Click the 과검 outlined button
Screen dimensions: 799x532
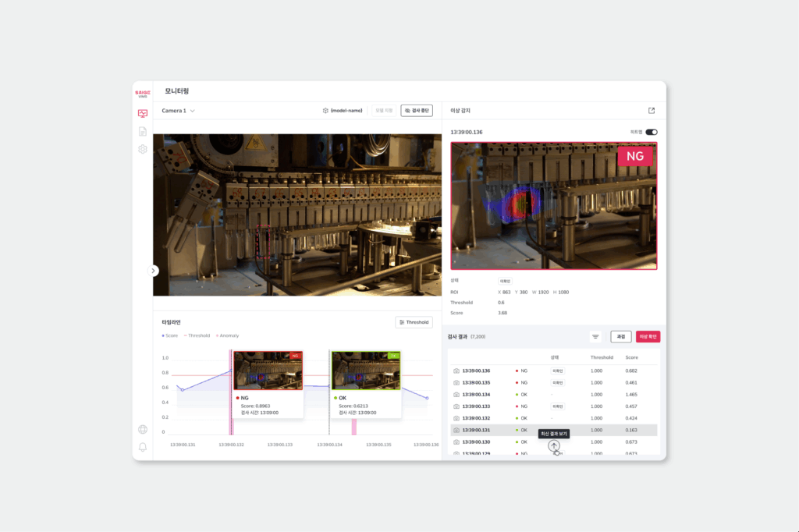620,337
